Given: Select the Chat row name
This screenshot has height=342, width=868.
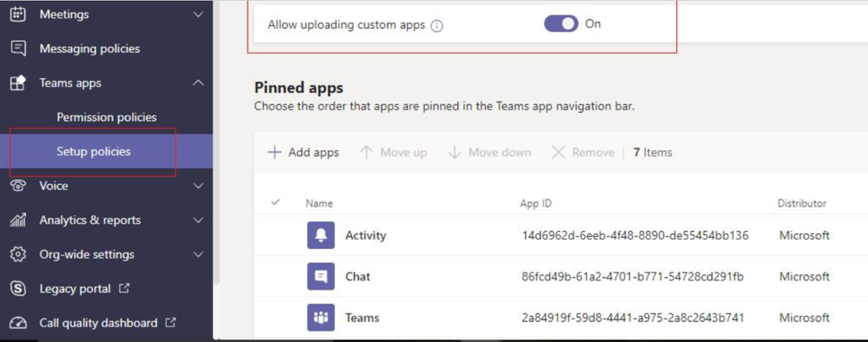Looking at the screenshot, I should pos(358,276).
